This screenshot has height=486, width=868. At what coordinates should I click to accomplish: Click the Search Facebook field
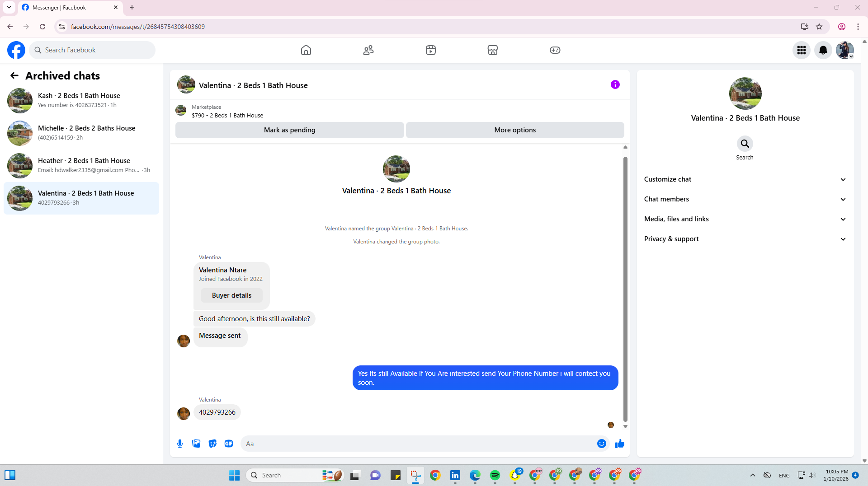pos(92,50)
